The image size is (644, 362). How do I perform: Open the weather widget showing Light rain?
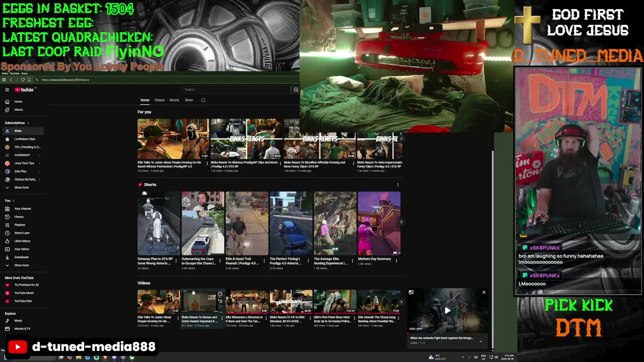pos(437,357)
